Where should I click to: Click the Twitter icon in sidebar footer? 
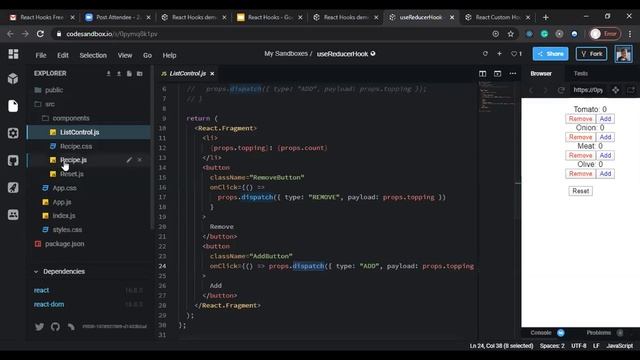coord(39,327)
